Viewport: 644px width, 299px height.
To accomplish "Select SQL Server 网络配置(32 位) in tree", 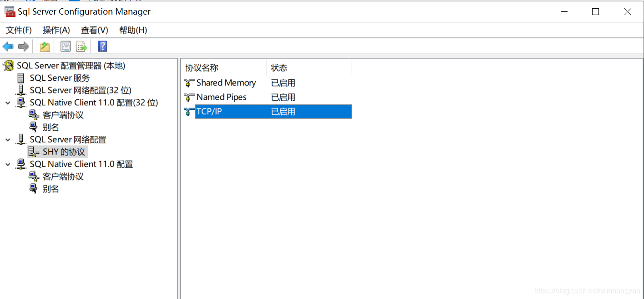I will click(81, 90).
